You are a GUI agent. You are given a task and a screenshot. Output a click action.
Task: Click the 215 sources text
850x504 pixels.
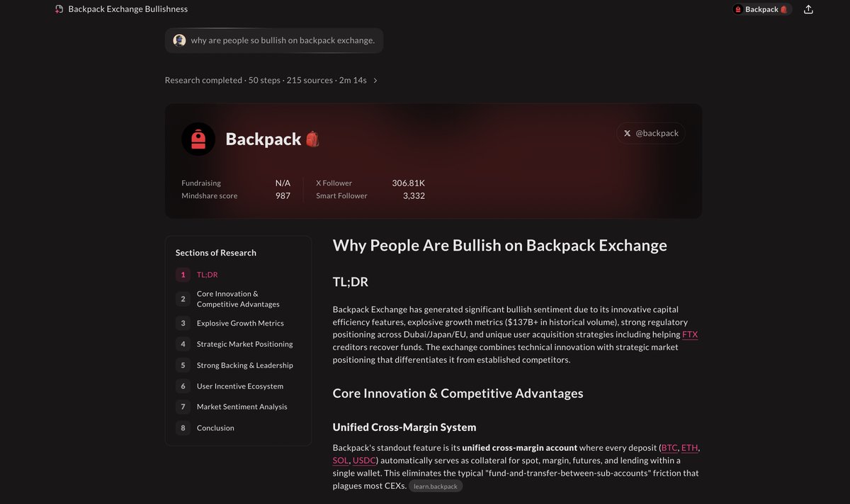(310, 81)
